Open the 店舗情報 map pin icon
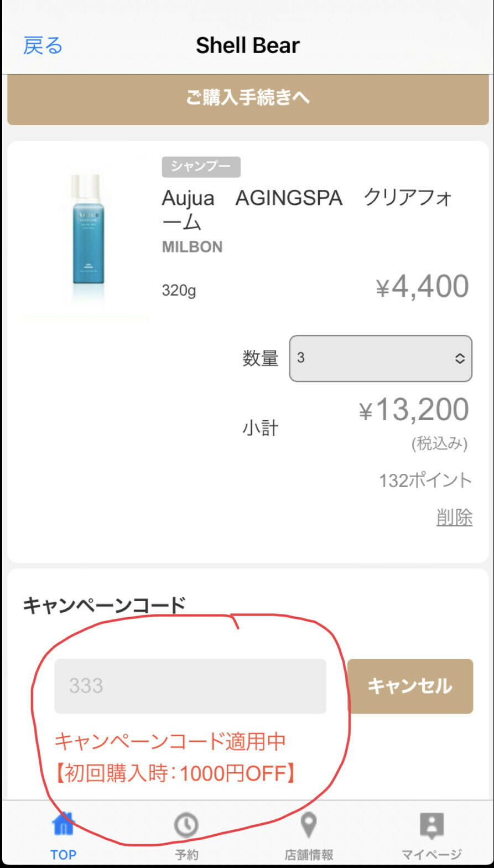This screenshot has height=868, width=494. [x=309, y=825]
